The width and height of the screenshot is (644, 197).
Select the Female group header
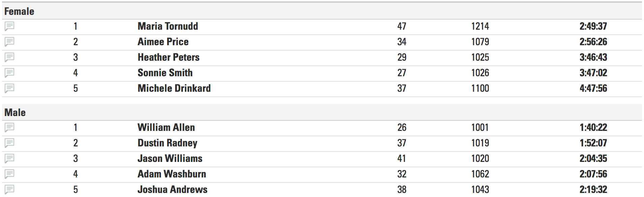coord(19,11)
